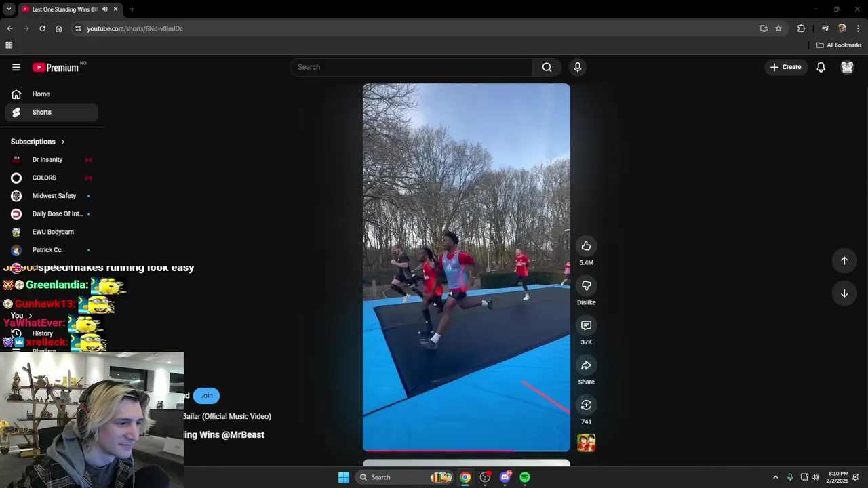Open the OBS icon on the taskbar
Image resolution: width=868 pixels, height=488 pixels.
485,477
